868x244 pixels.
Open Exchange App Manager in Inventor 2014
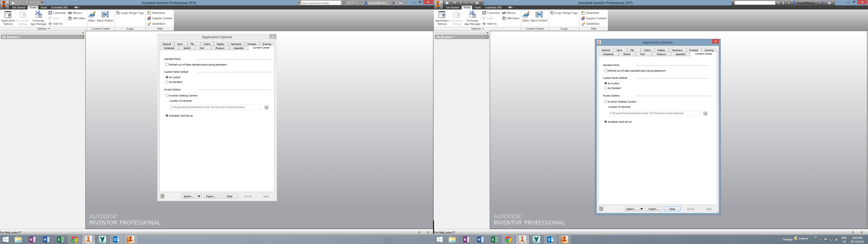pyautogui.click(x=38, y=18)
